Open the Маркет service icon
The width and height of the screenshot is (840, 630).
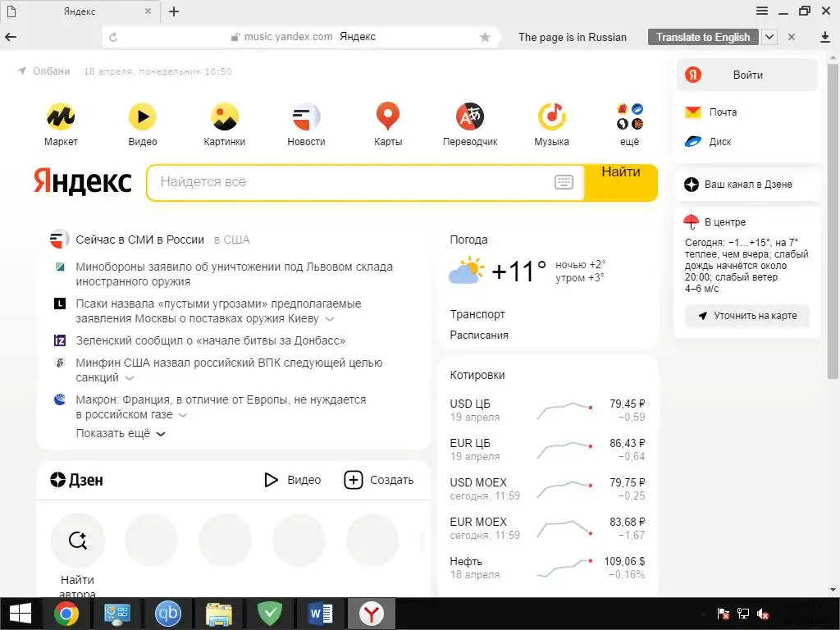click(61, 116)
